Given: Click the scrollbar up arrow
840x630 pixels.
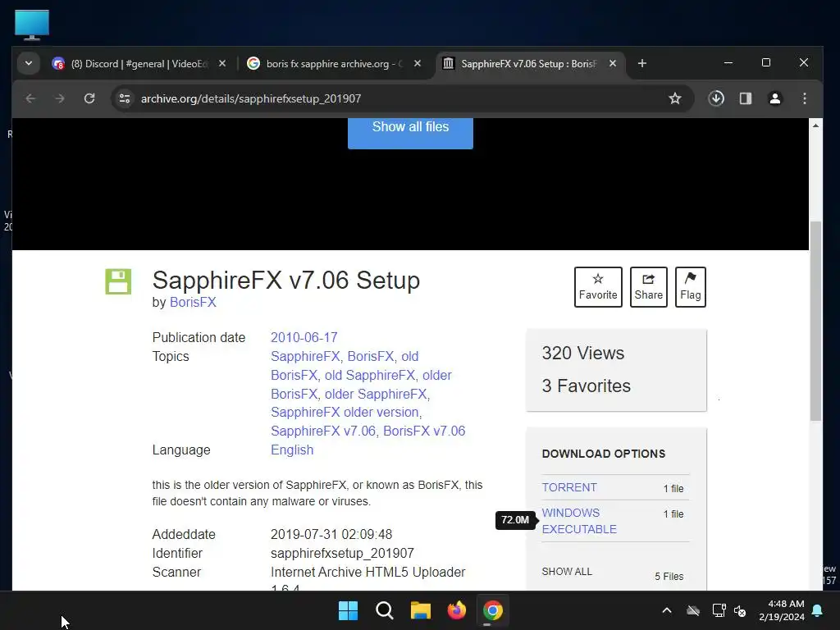Looking at the screenshot, I should coord(815,126).
